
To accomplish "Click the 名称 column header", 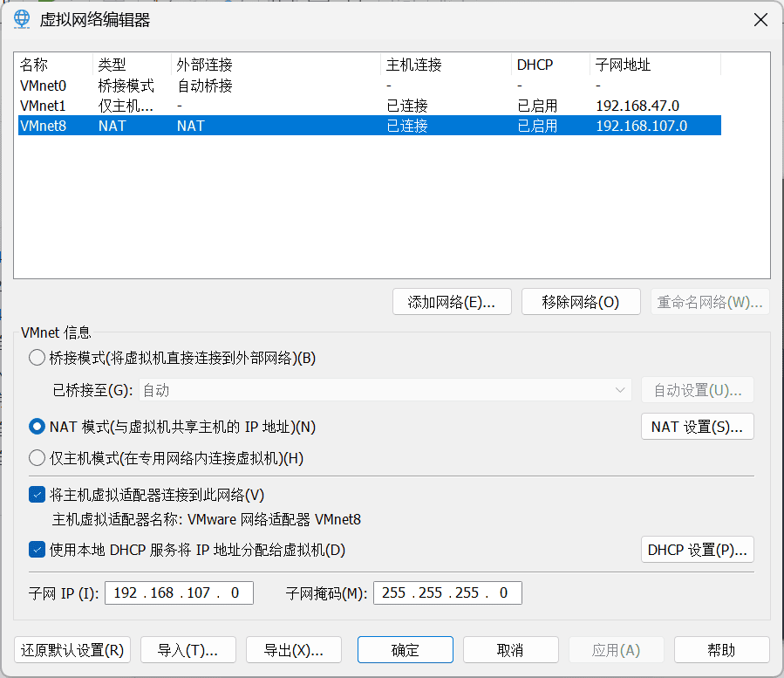I will click(x=55, y=65).
